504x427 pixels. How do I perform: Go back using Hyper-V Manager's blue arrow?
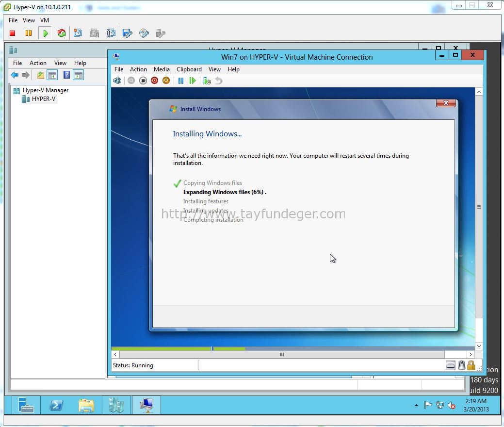15,75
